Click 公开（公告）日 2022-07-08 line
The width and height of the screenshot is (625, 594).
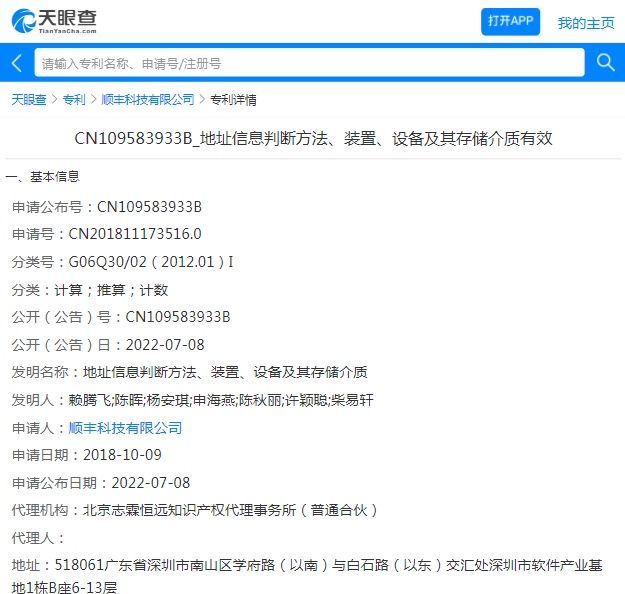(x=108, y=345)
